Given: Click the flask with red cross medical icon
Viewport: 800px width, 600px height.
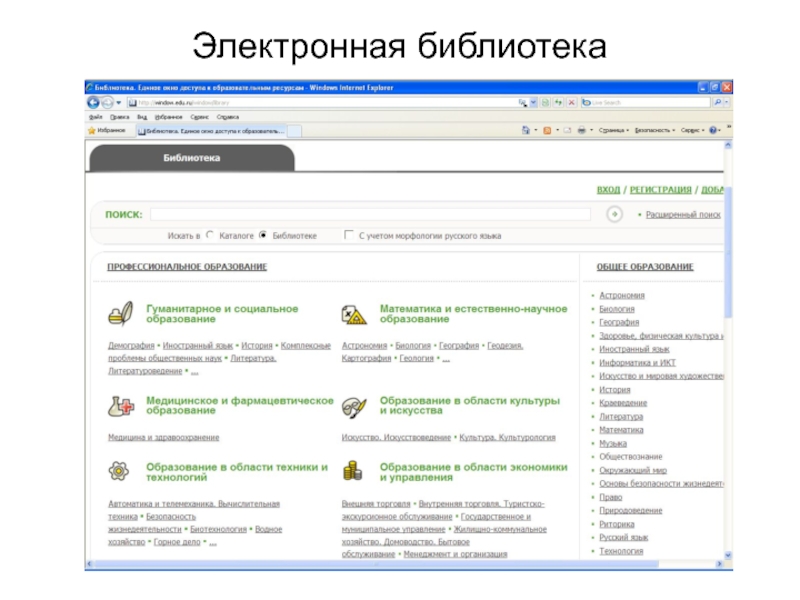Looking at the screenshot, I should pos(121,406).
